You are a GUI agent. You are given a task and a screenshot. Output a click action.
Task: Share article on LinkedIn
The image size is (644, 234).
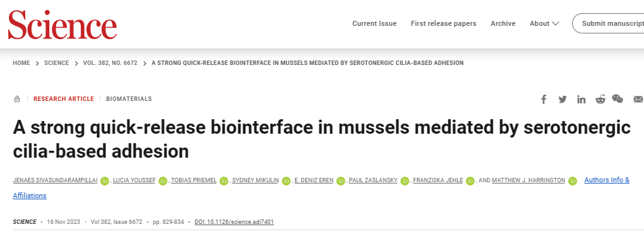[581, 99]
